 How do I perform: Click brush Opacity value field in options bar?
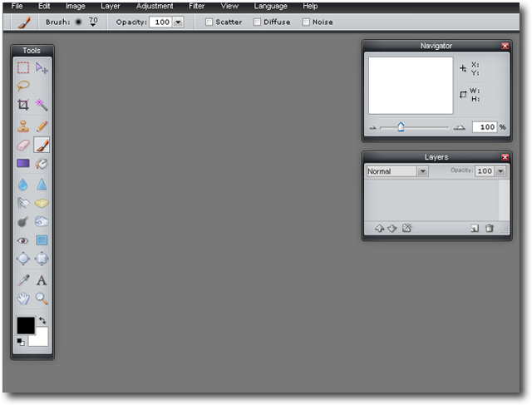click(x=161, y=22)
